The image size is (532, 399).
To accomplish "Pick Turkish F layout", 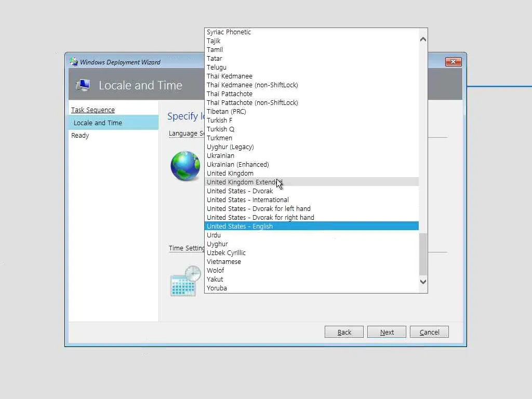I will (312, 120).
